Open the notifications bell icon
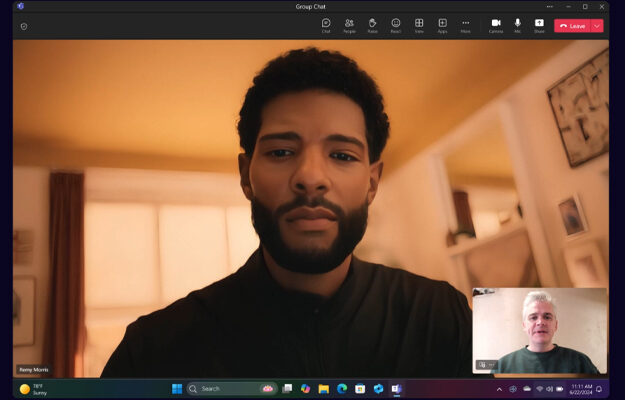Image resolution: width=625 pixels, height=400 pixels. tap(599, 389)
